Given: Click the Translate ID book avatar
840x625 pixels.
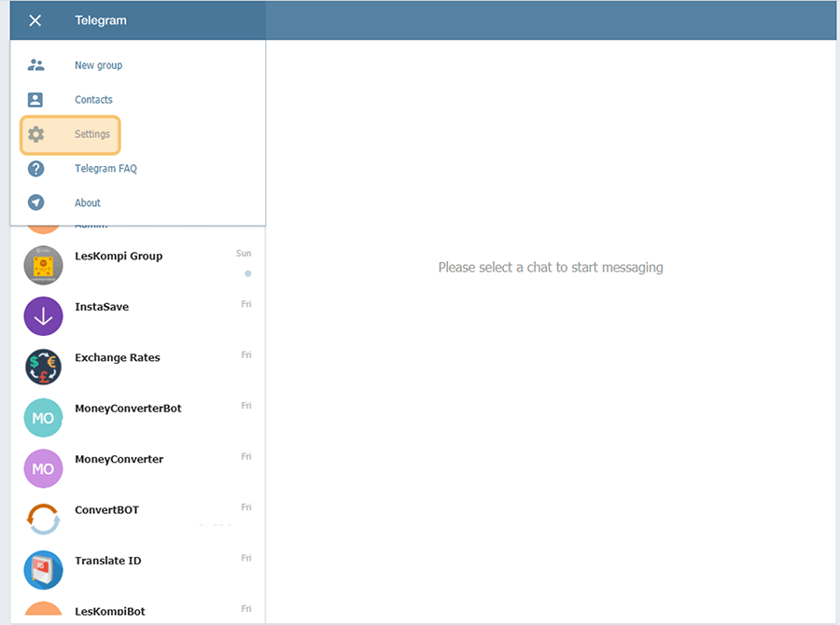Looking at the screenshot, I should point(43,570).
